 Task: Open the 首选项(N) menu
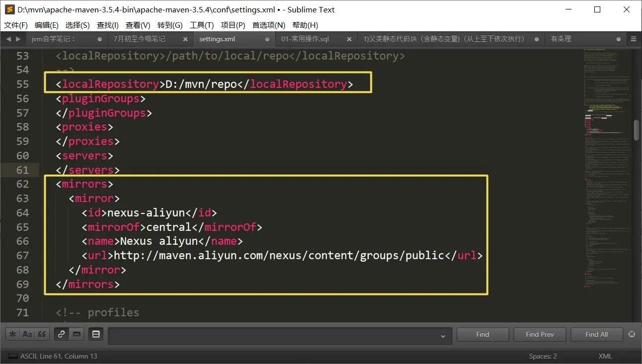coord(269,25)
